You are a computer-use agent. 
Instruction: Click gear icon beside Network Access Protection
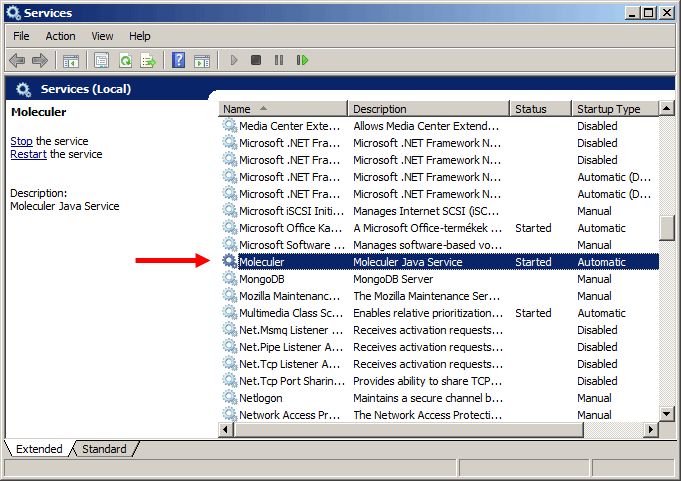point(230,414)
